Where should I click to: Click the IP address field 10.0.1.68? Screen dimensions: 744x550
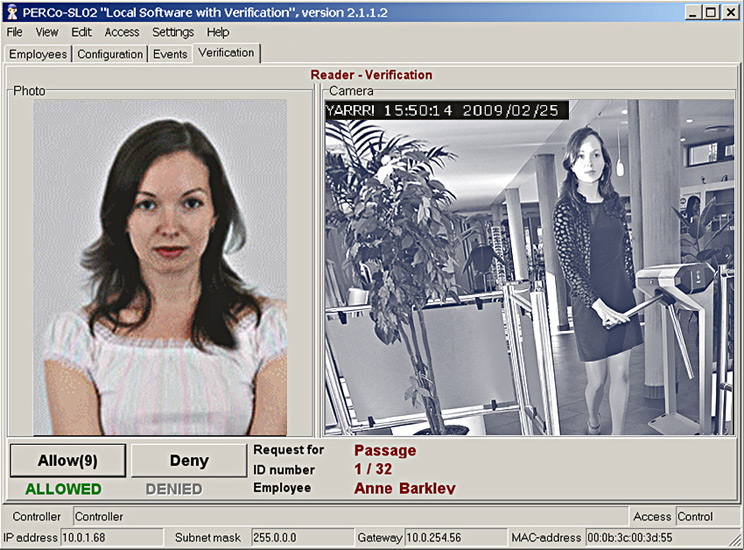(110, 538)
